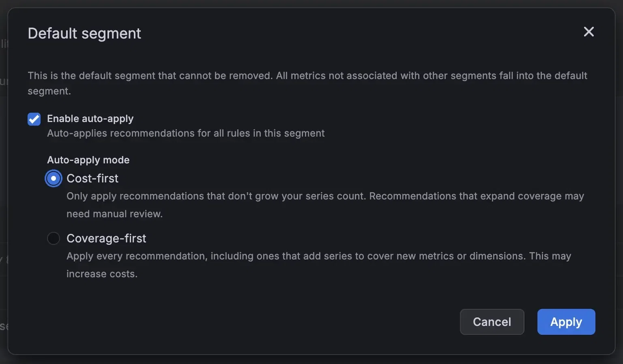This screenshot has height=364, width=623.
Task: Click the 'Enable auto-apply' label text
Action: [x=90, y=118]
